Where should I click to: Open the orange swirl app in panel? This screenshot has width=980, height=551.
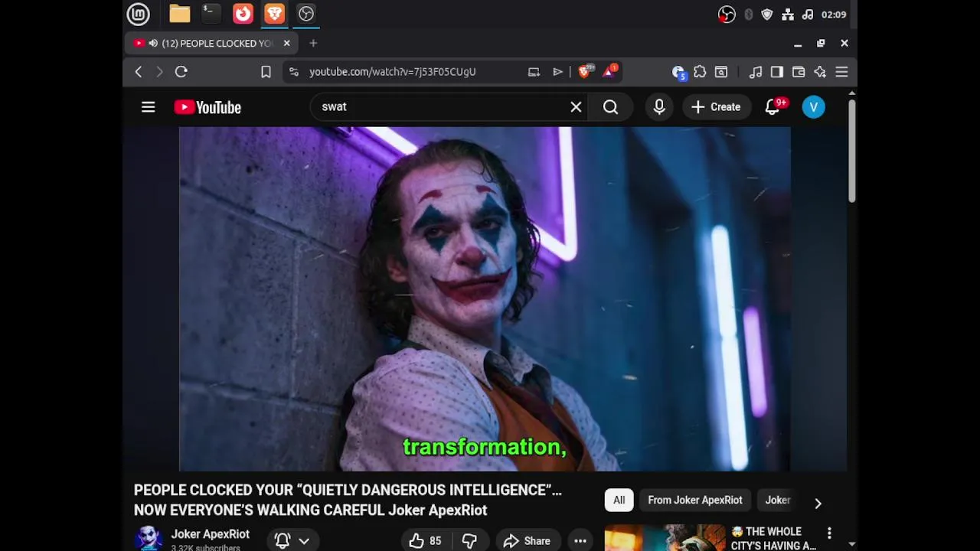click(243, 14)
